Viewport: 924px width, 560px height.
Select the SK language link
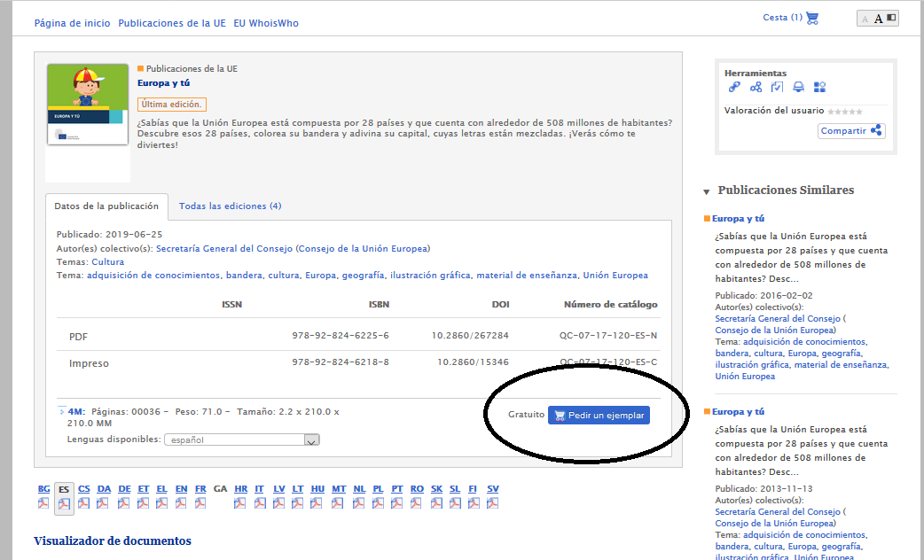click(x=436, y=489)
